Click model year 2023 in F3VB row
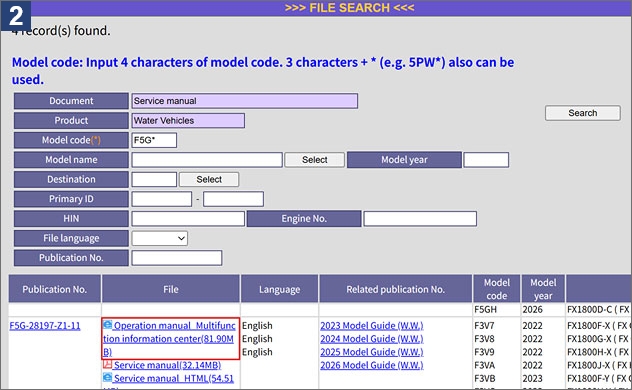The image size is (632, 390). coord(532,378)
